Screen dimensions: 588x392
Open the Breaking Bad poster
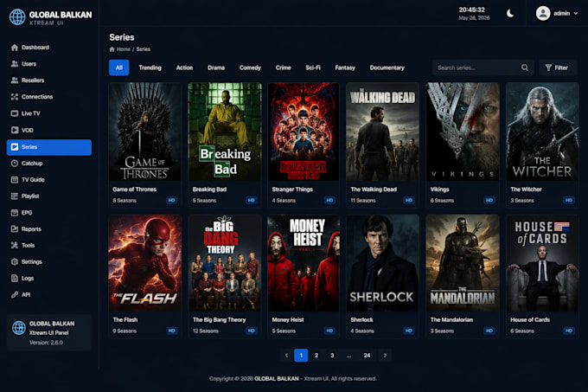[225, 132]
